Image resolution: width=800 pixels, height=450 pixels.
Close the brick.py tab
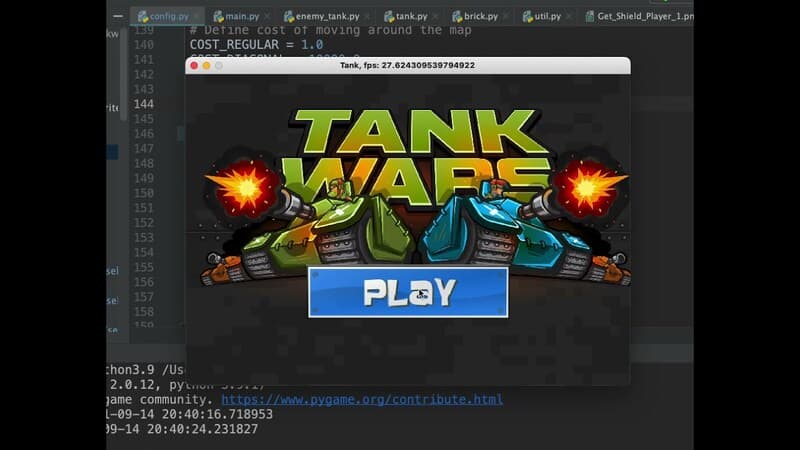(x=506, y=16)
